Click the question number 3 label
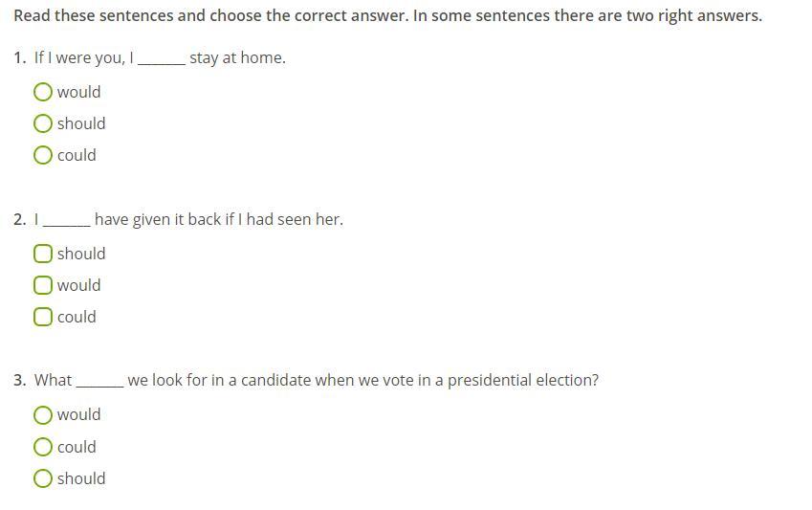 tap(19, 380)
